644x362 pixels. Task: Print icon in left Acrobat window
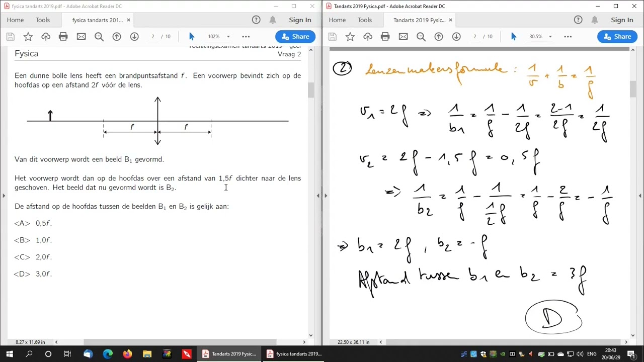click(63, 37)
